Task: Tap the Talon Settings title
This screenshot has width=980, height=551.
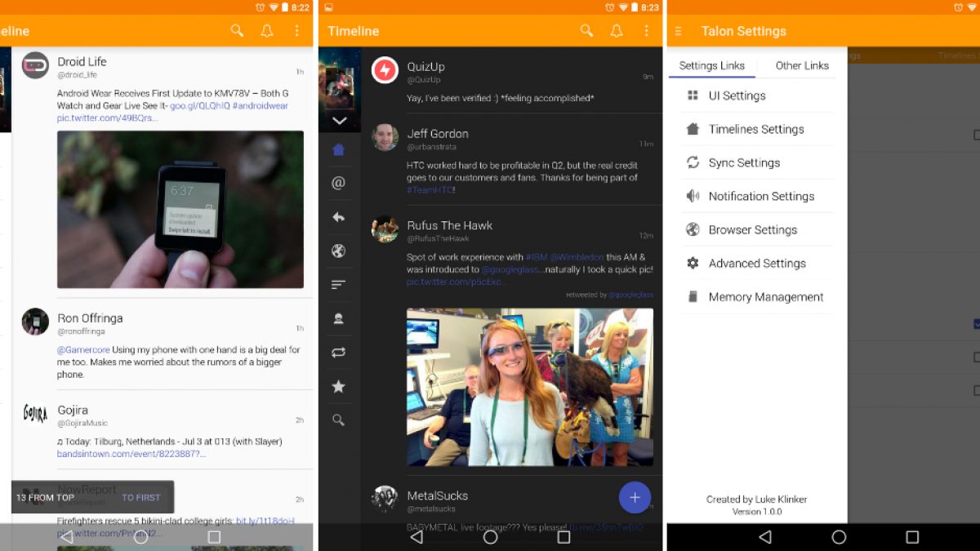Action: tap(744, 31)
